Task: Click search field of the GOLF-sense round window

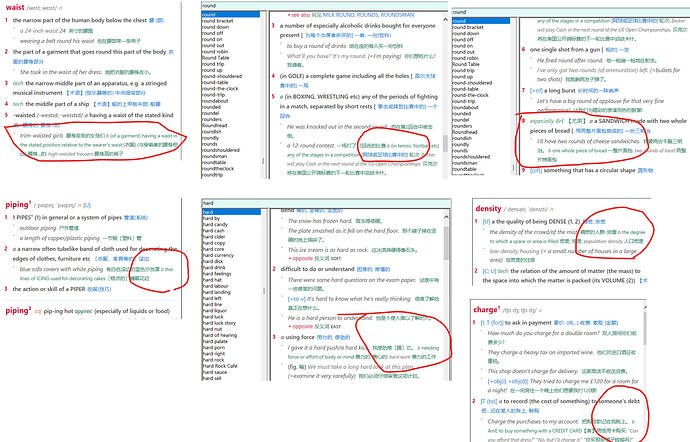Action: click(324, 6)
